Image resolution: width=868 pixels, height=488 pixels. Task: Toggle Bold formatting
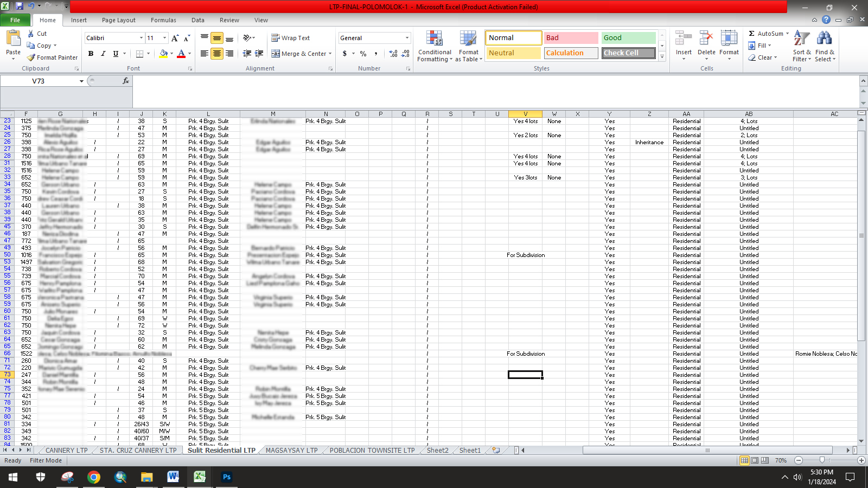click(91, 54)
